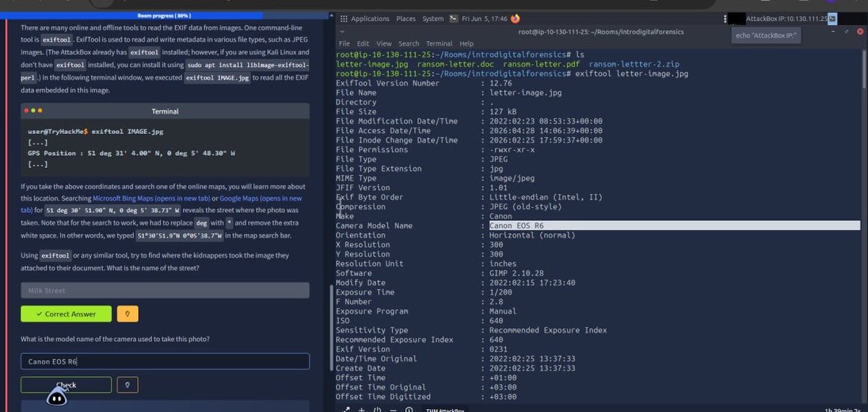Click the Milk Street answer field
The width and height of the screenshot is (868, 412).
click(x=165, y=290)
